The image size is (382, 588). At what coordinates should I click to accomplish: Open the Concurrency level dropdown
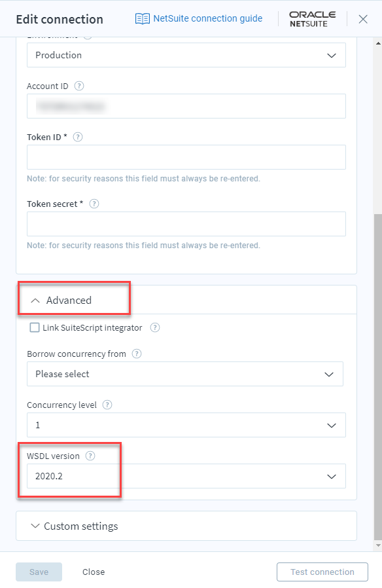pyautogui.click(x=186, y=425)
